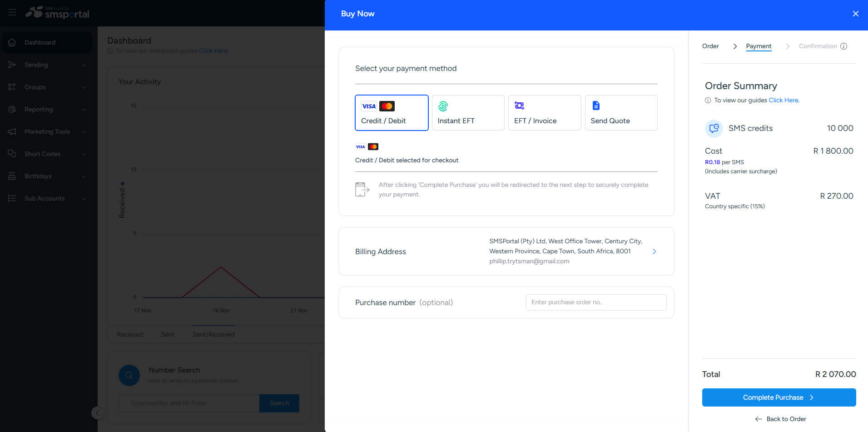Click the Short Codes chat icon
Image resolution: width=868 pixels, height=432 pixels.
click(12, 154)
